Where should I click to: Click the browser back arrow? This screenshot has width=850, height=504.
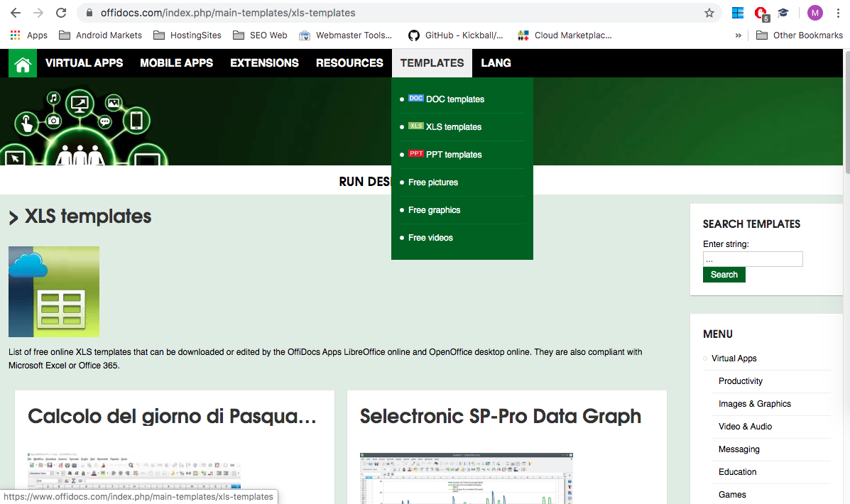(x=14, y=12)
